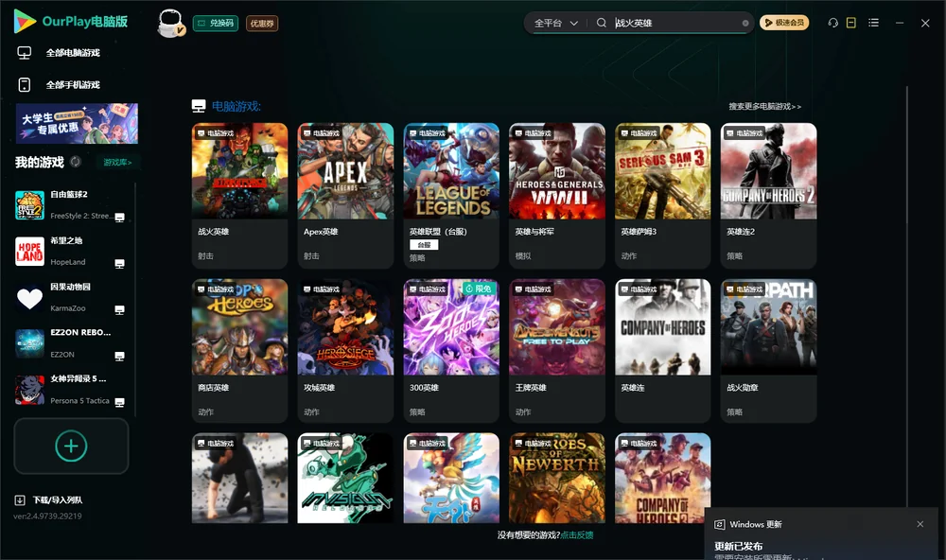Open 因果动物园 KarmaZoo in my games list
Viewport: 946px width, 560px height.
(71, 297)
